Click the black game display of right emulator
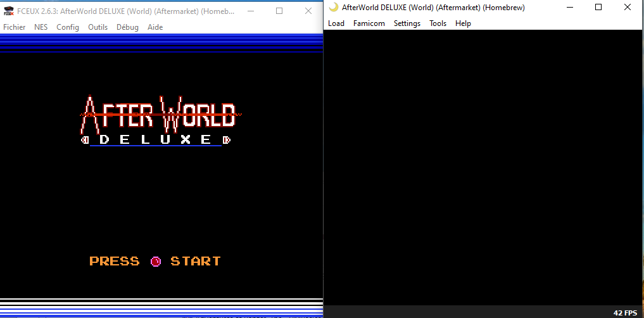 click(484, 168)
